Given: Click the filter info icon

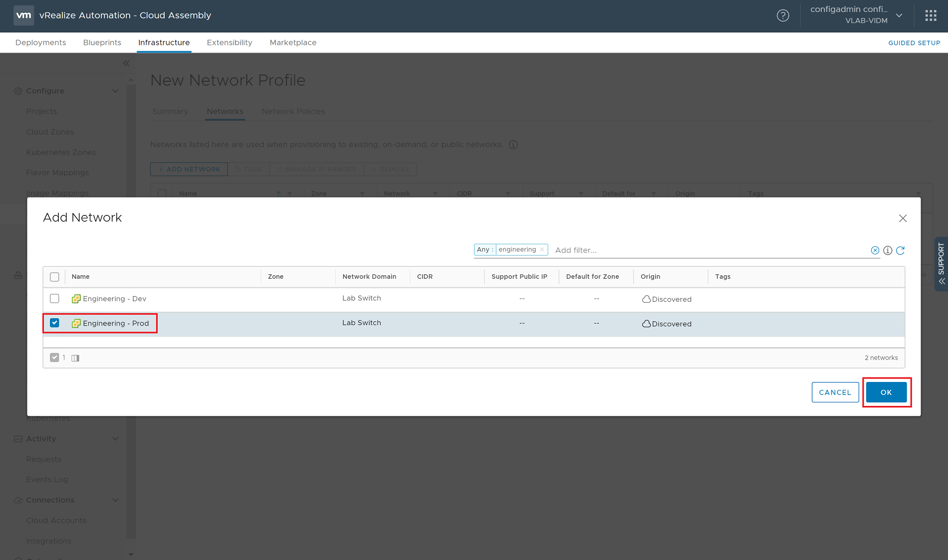Looking at the screenshot, I should click(888, 250).
